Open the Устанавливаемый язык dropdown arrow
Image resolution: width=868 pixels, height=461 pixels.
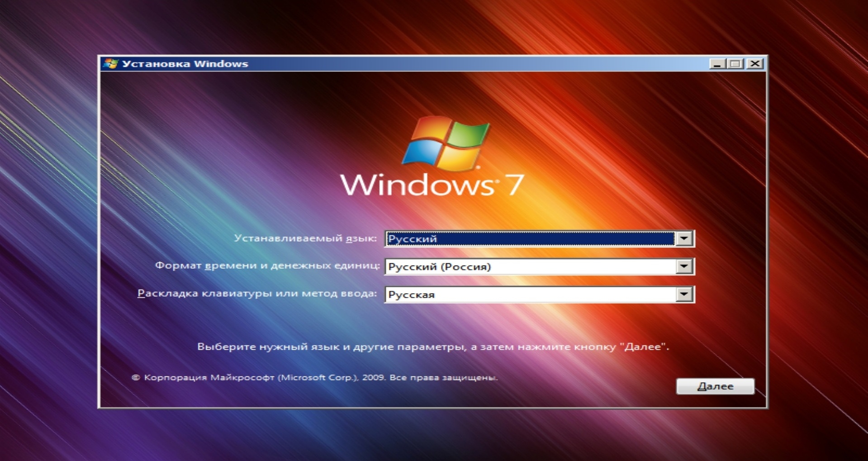tap(684, 238)
